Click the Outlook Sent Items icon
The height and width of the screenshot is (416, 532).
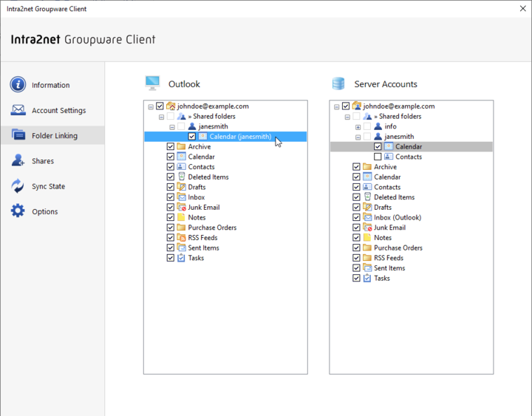182,248
